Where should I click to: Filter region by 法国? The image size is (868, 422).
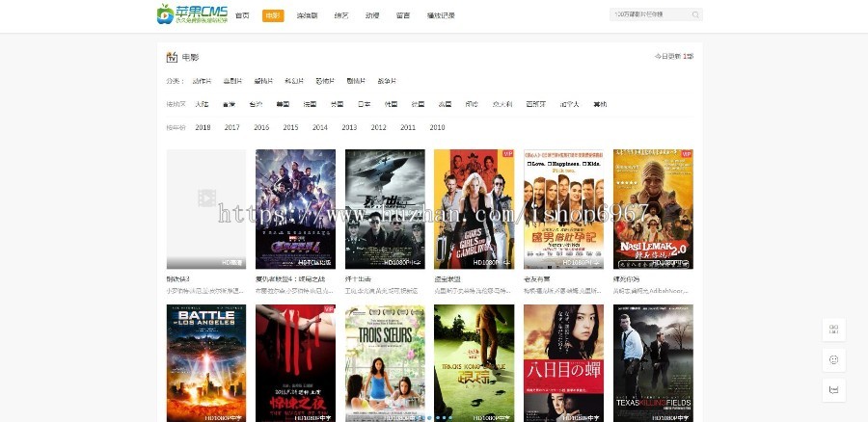[x=310, y=104]
